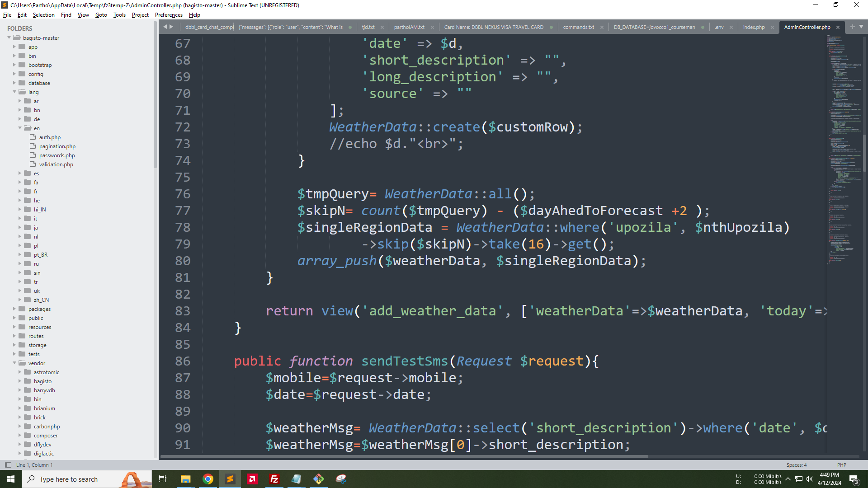This screenshot has height=488, width=868.
Task: Open FileZilla from the taskbar
Action: (274, 479)
